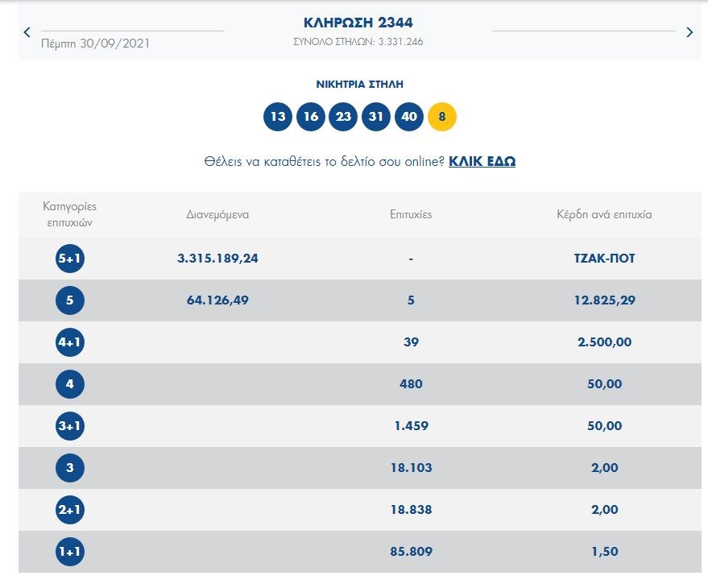The width and height of the screenshot is (708, 588).
Task: Click the ΚΛΗΡΩΣΗ 2344 draw title
Action: point(358,23)
